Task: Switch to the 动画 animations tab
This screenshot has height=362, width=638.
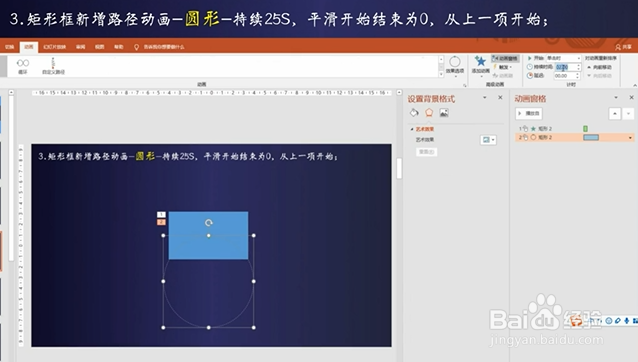Action: [x=28, y=47]
